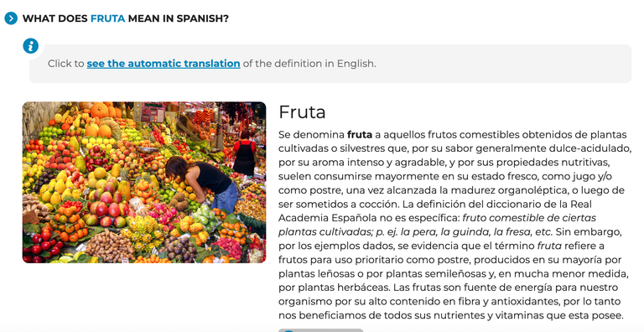The width and height of the screenshot is (644, 332).
Task: Click the partially visible gray button below the definition
Action: coord(321,330)
